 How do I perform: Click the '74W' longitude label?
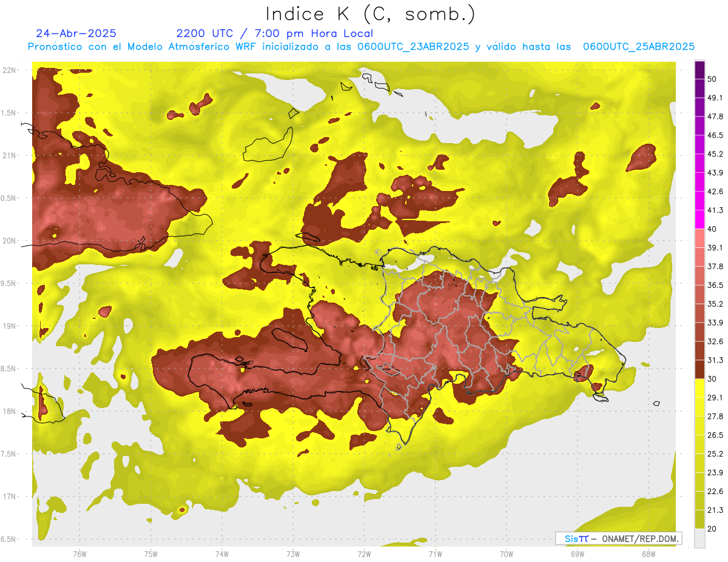click(x=222, y=554)
